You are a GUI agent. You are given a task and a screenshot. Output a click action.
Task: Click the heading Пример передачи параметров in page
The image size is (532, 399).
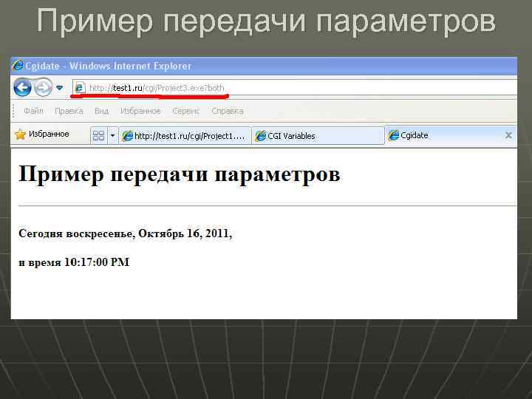click(x=179, y=174)
